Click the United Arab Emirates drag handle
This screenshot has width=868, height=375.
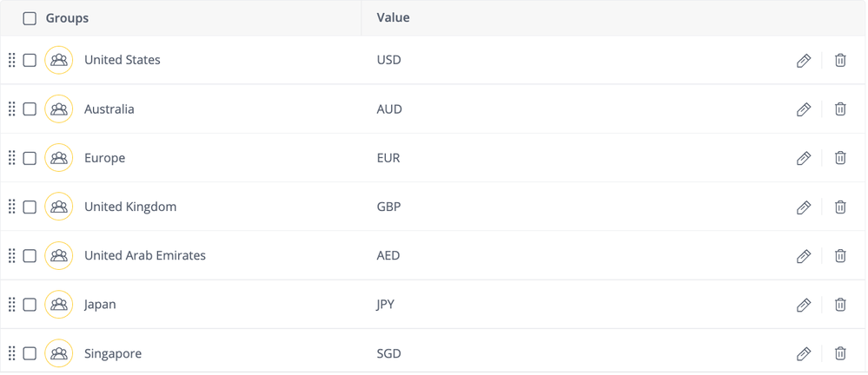point(12,256)
